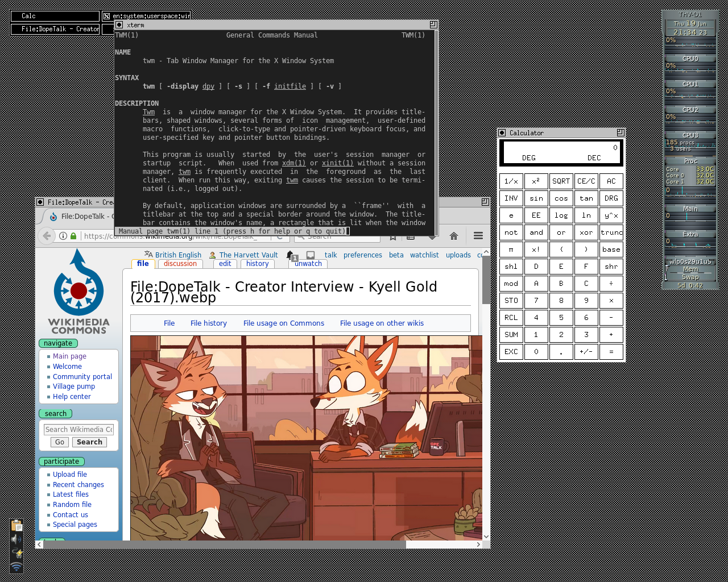Screen dimensions: 728x582
Task: Toggle watch status via unwatch tab
Action: tap(308, 264)
